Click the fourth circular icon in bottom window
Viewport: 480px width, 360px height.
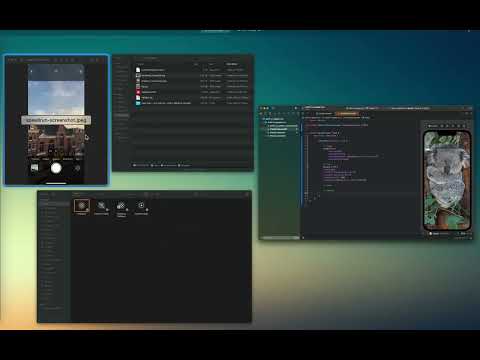click(141, 205)
